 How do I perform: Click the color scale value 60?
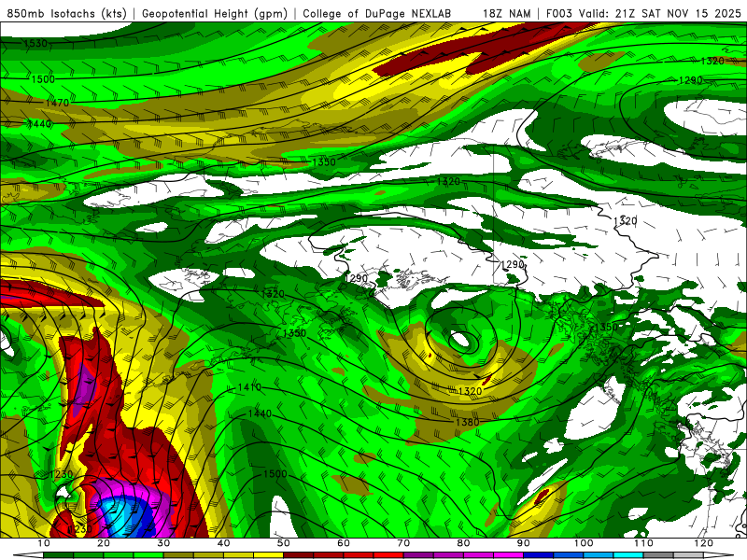pyautogui.click(x=344, y=543)
